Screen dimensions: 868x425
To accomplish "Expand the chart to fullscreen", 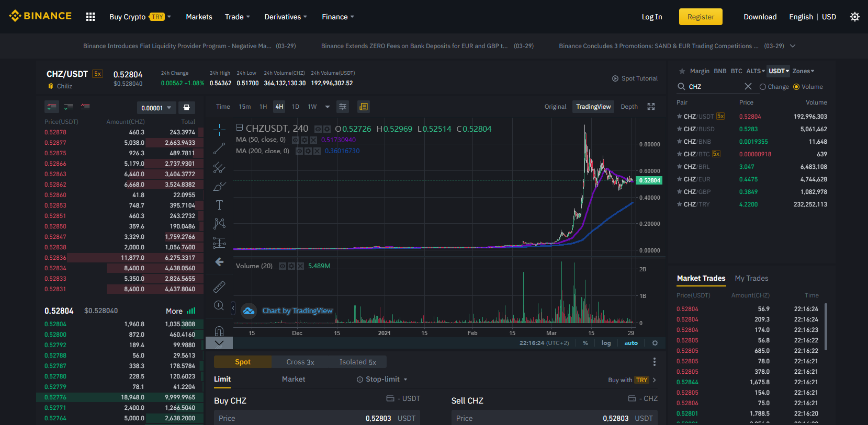I will click(x=651, y=107).
